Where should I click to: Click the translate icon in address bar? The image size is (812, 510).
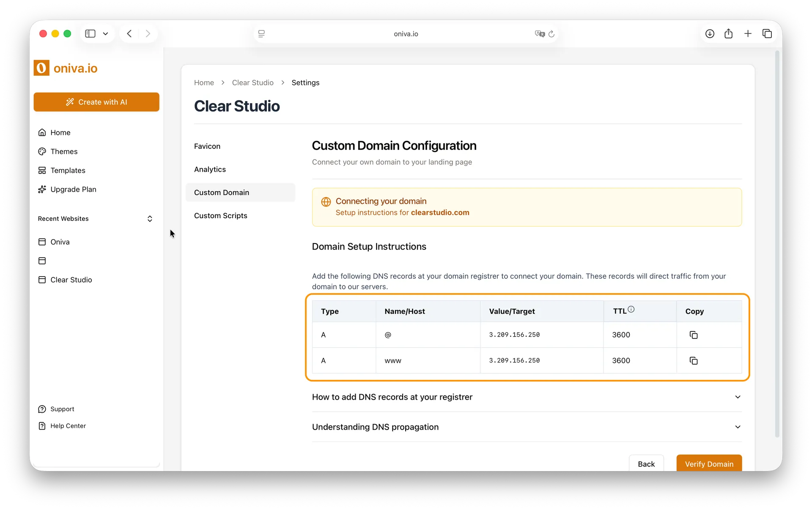tap(539, 34)
